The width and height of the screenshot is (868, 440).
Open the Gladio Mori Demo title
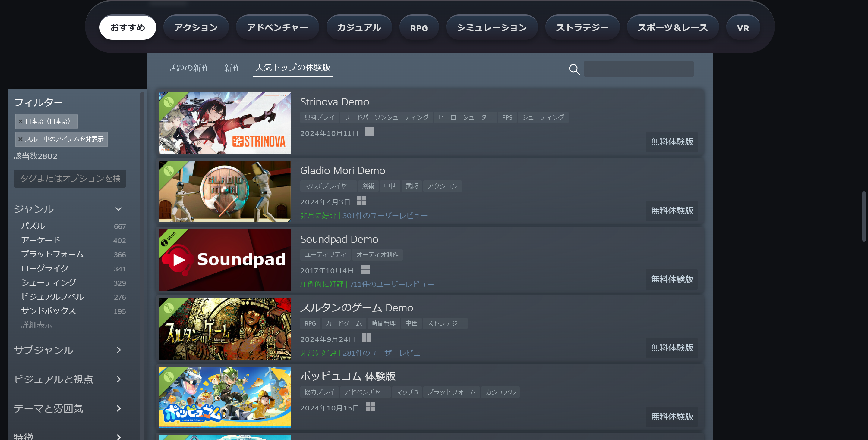point(343,170)
